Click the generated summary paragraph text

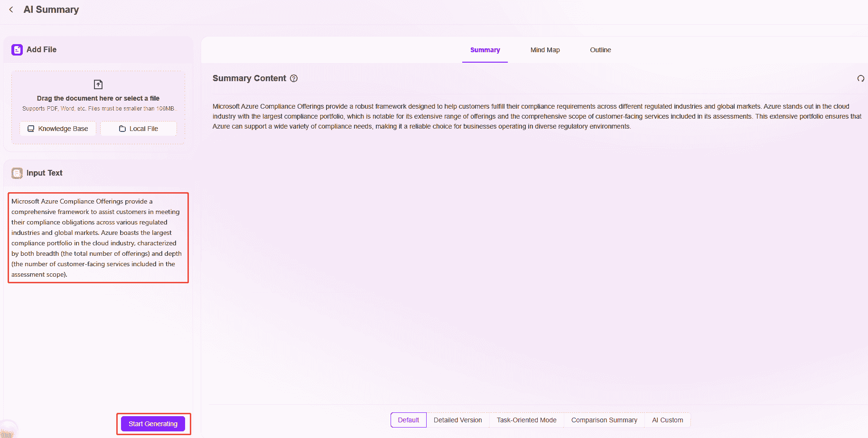point(537,116)
